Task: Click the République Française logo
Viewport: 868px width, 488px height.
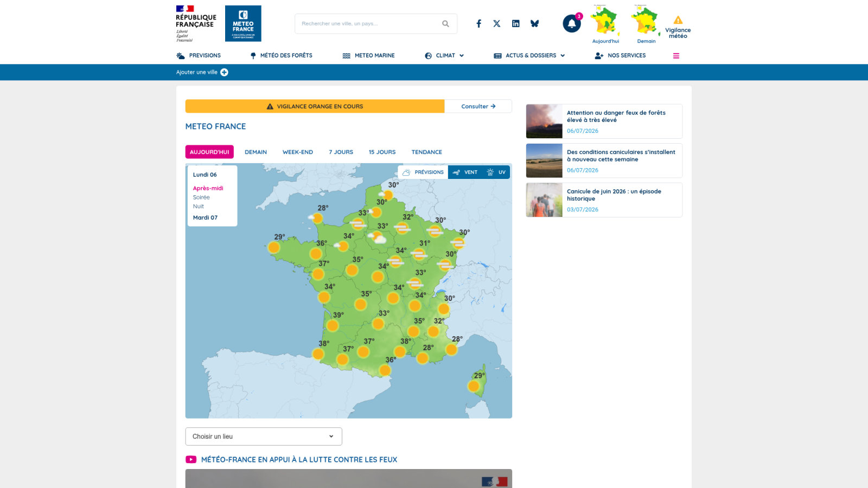Action: tap(196, 24)
